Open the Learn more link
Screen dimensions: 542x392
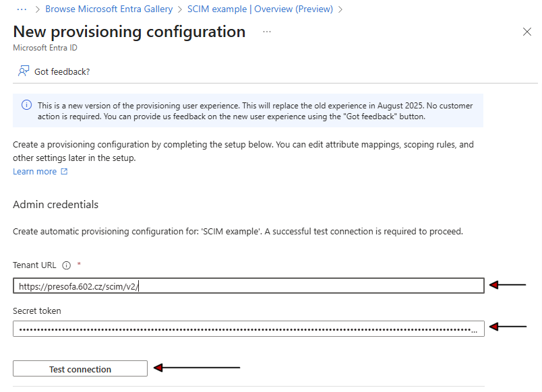click(x=34, y=171)
